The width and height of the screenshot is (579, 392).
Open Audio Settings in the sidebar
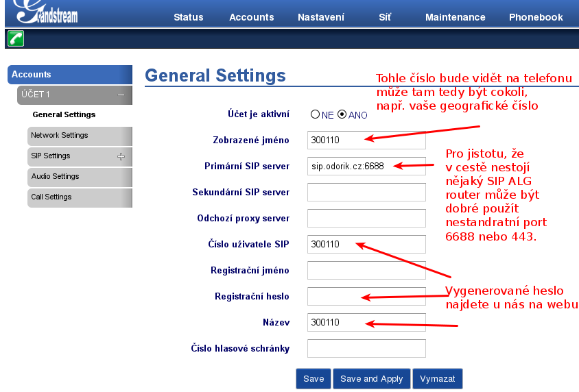point(56,177)
